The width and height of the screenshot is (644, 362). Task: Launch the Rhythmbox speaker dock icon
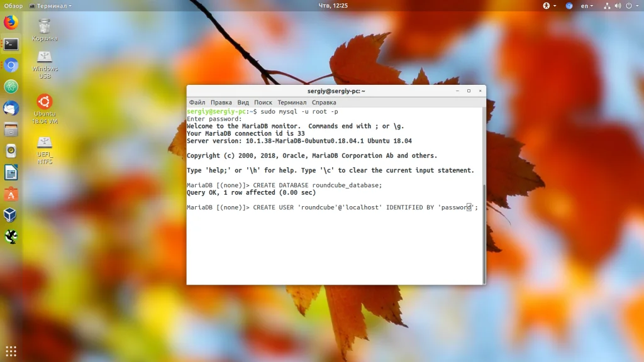[x=11, y=151]
